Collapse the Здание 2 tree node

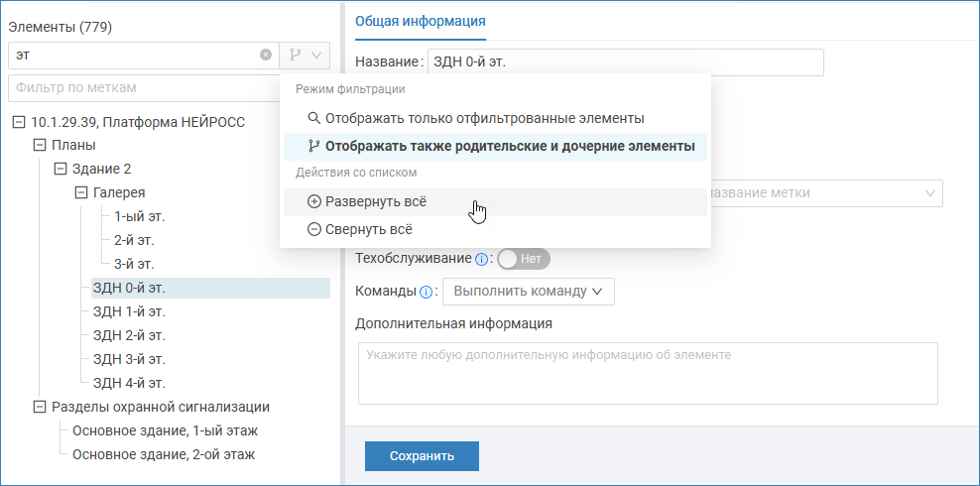point(61,170)
